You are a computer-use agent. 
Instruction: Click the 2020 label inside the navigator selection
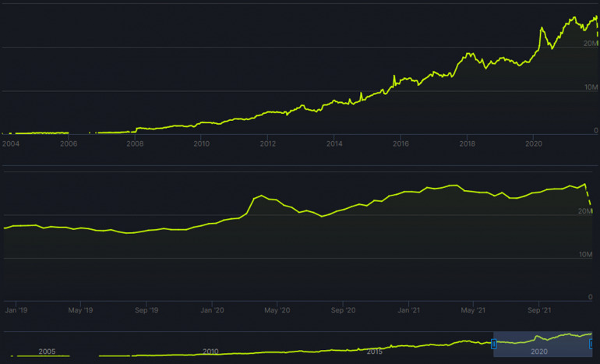(538, 352)
